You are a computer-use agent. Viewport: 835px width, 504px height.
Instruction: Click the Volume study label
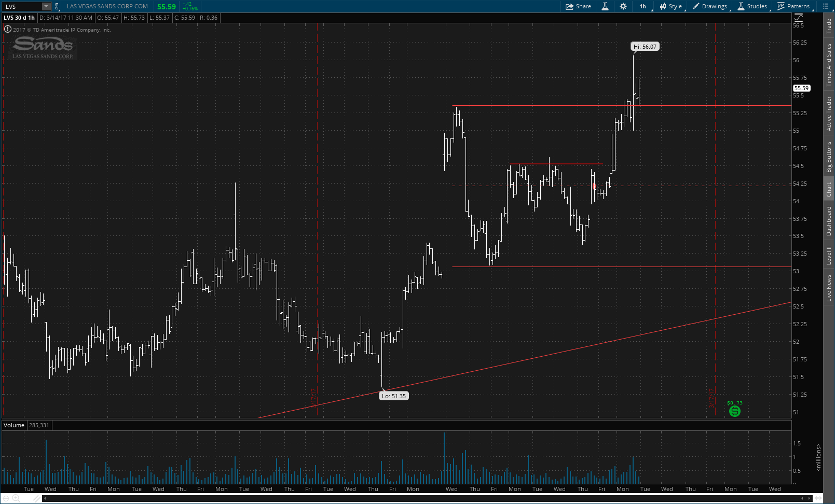click(x=14, y=425)
